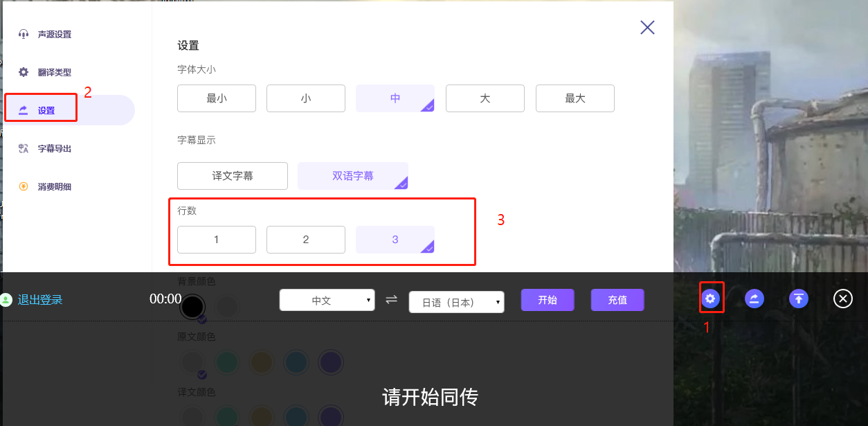Click the upload arrow icon in subtitle bar
Viewport: 868px width, 426px height.
pos(799,299)
